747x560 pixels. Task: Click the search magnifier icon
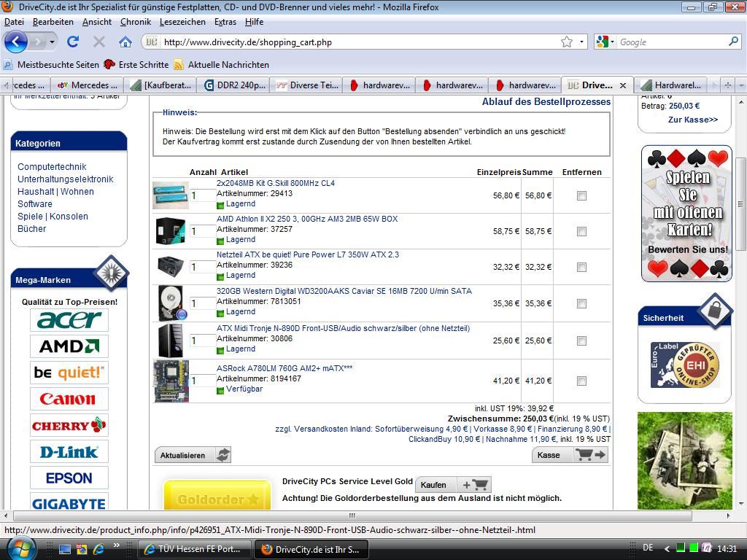[x=733, y=42]
